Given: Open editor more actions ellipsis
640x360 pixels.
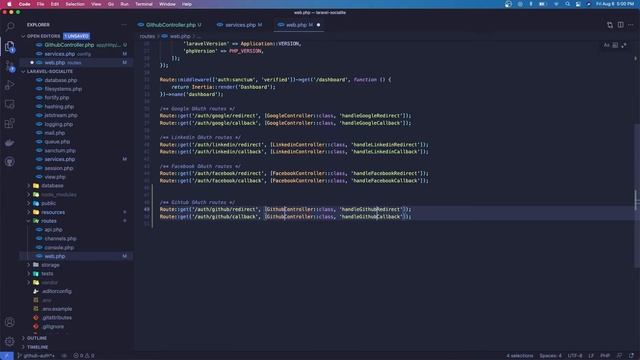Looking at the screenshot, I should point(631,25).
